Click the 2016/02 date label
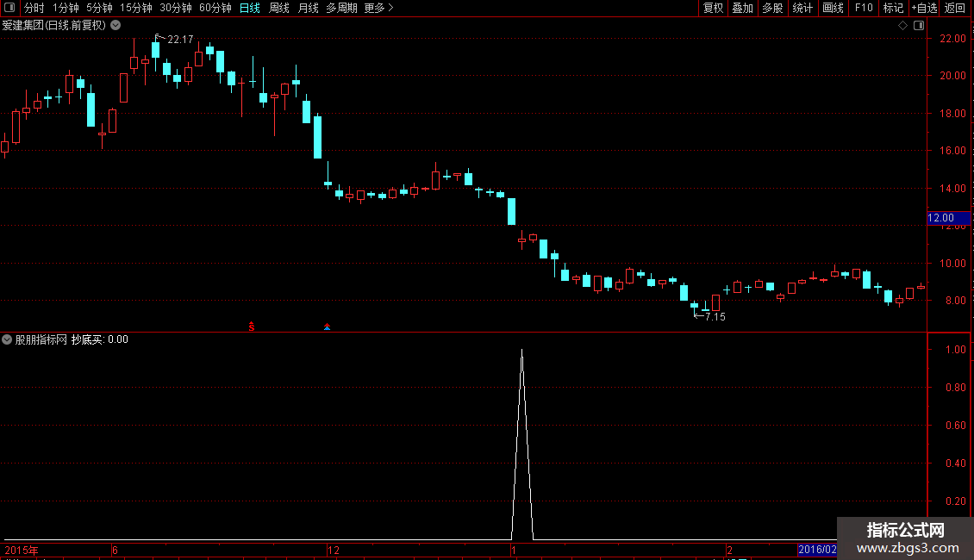This screenshot has width=974, height=560. click(817, 550)
